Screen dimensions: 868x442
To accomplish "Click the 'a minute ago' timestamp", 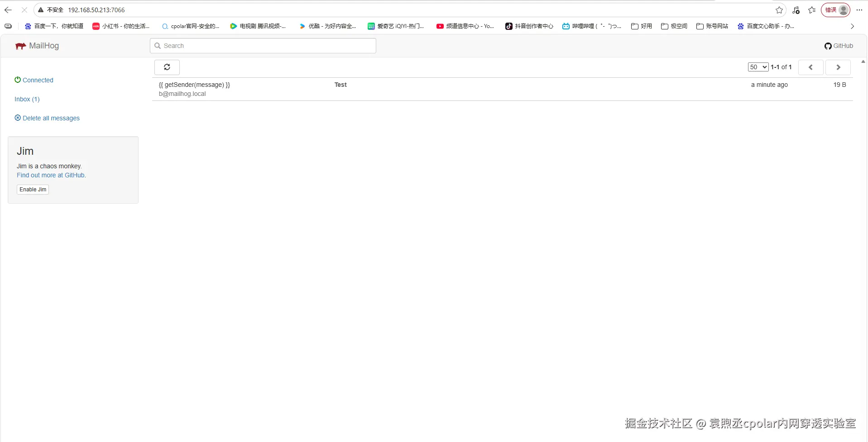I will pos(769,85).
